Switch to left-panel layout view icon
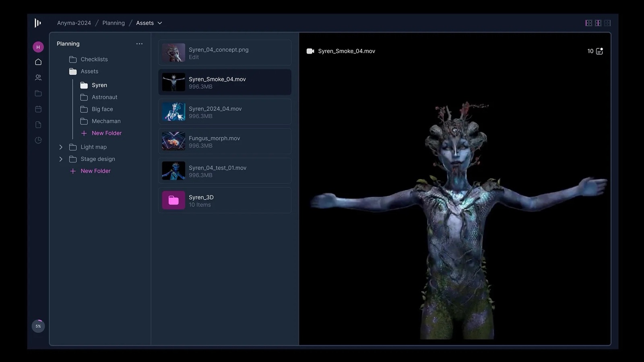Image resolution: width=644 pixels, height=362 pixels. [589, 23]
